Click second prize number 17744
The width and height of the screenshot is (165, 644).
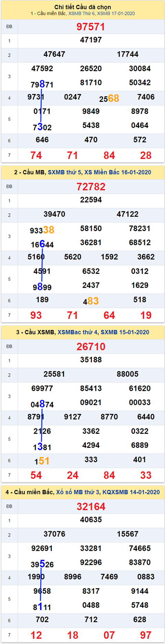pyautogui.click(x=128, y=54)
